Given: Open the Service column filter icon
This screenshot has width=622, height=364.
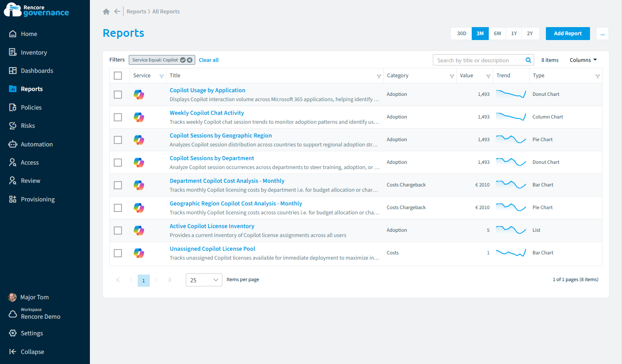Looking at the screenshot, I should point(162,76).
